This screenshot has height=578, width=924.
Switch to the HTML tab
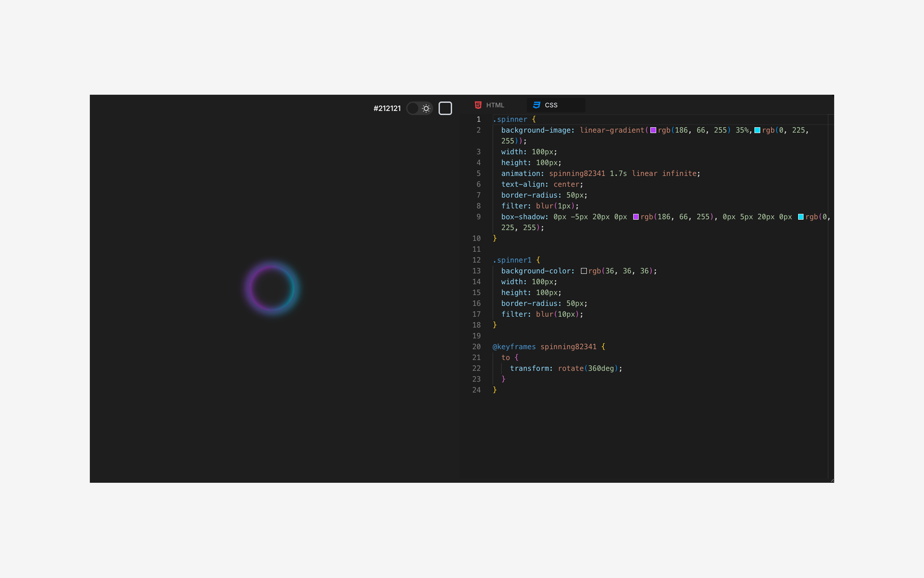click(490, 105)
